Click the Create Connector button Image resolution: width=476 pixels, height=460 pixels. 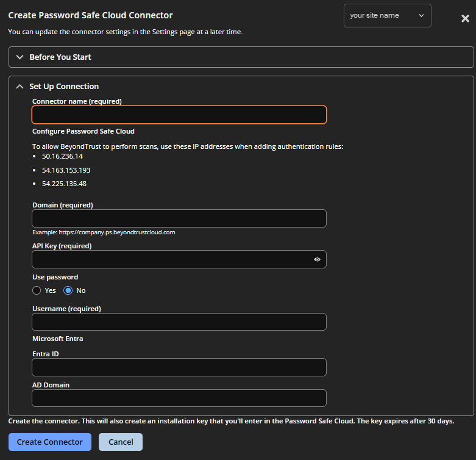(x=50, y=442)
